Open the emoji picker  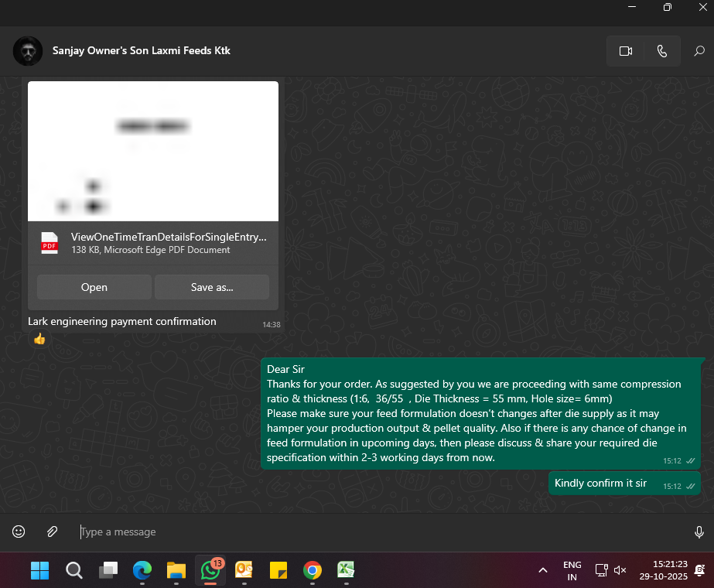(19, 532)
